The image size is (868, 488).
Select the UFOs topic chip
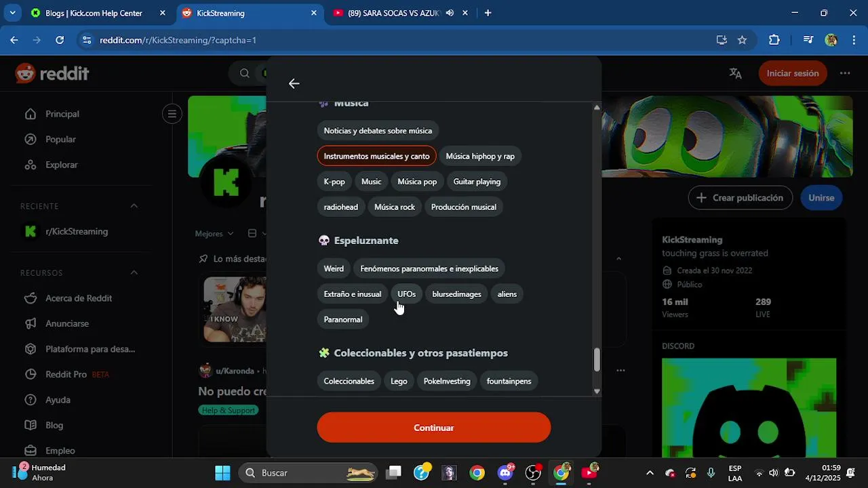coord(406,294)
